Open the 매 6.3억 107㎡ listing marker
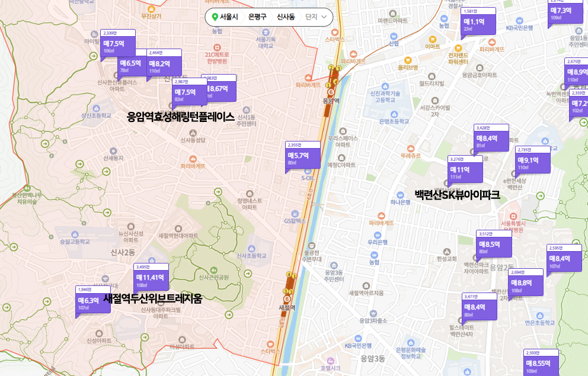The height and width of the screenshot is (376, 588). (93, 300)
